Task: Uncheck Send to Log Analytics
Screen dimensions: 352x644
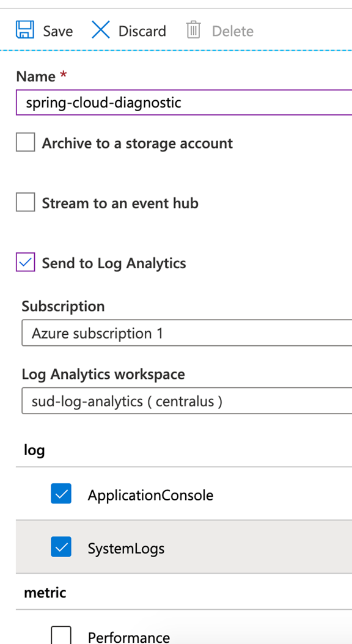Action: coord(26,262)
